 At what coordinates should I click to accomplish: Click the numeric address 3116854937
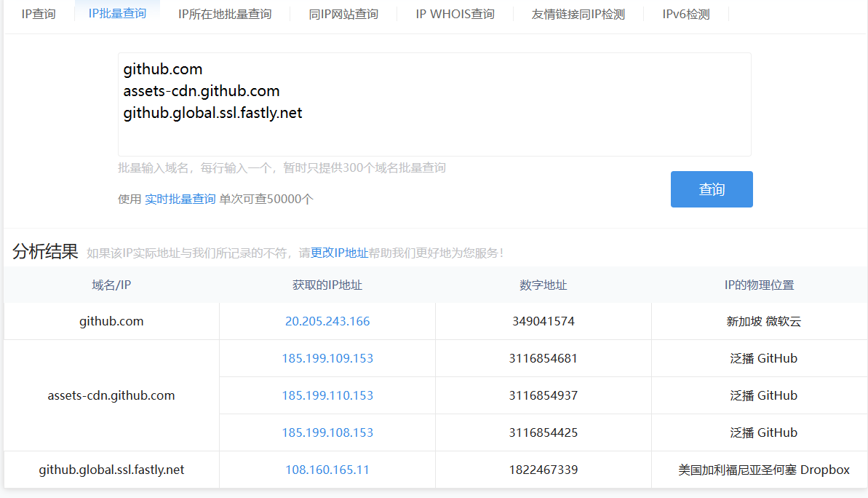click(543, 395)
